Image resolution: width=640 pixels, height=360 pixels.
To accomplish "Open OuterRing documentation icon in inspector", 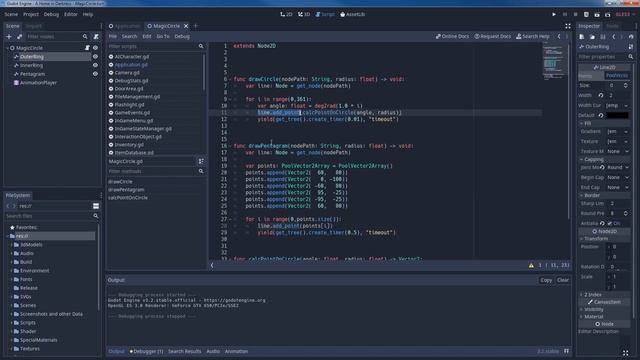I will (x=631, y=47).
